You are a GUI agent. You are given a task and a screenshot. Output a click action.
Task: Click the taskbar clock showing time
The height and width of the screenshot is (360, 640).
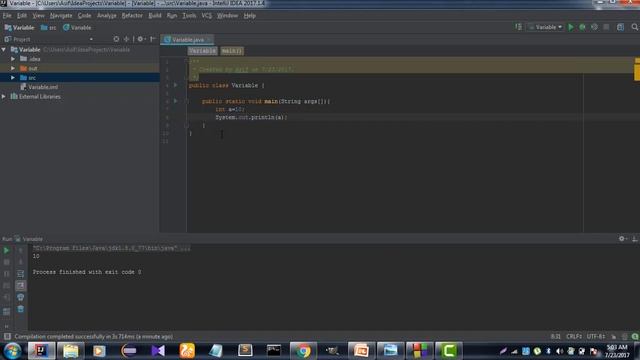617,351
